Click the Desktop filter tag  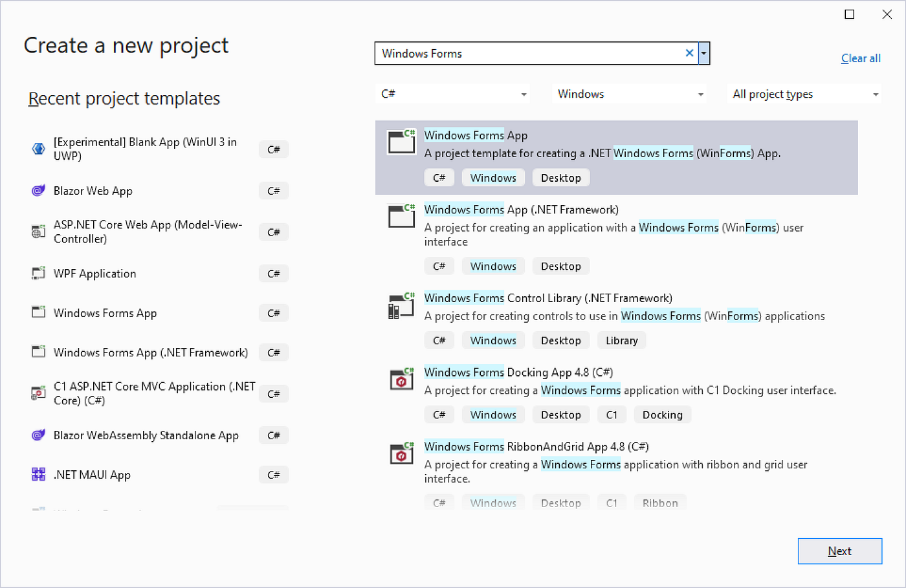(560, 177)
